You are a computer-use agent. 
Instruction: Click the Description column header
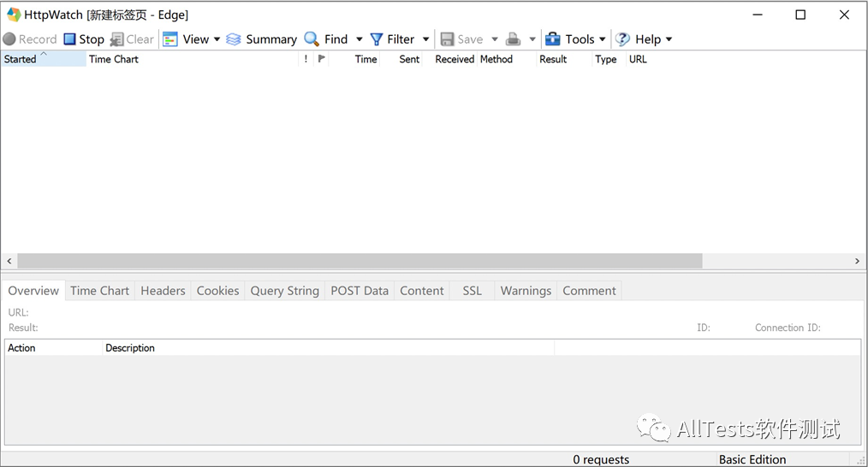[329, 348]
